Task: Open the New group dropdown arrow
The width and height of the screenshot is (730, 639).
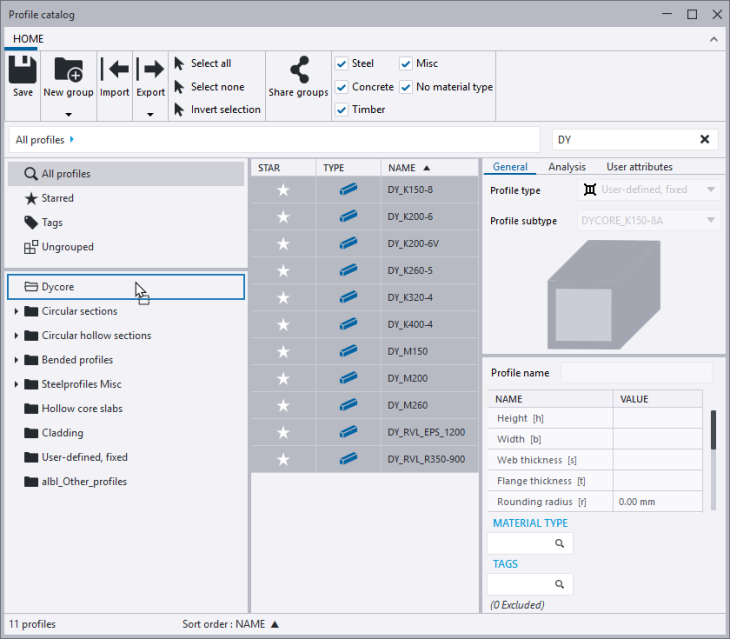Action: [68, 114]
